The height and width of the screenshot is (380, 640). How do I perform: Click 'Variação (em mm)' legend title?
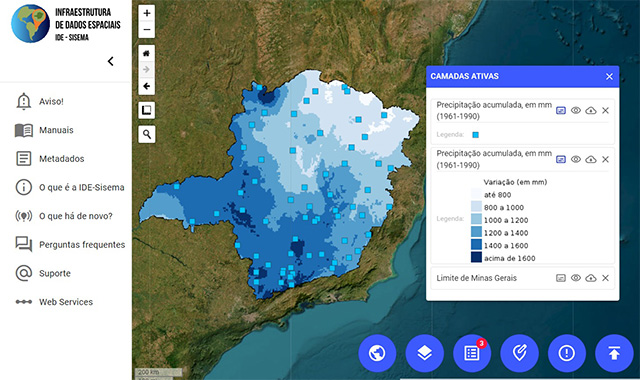(515, 182)
